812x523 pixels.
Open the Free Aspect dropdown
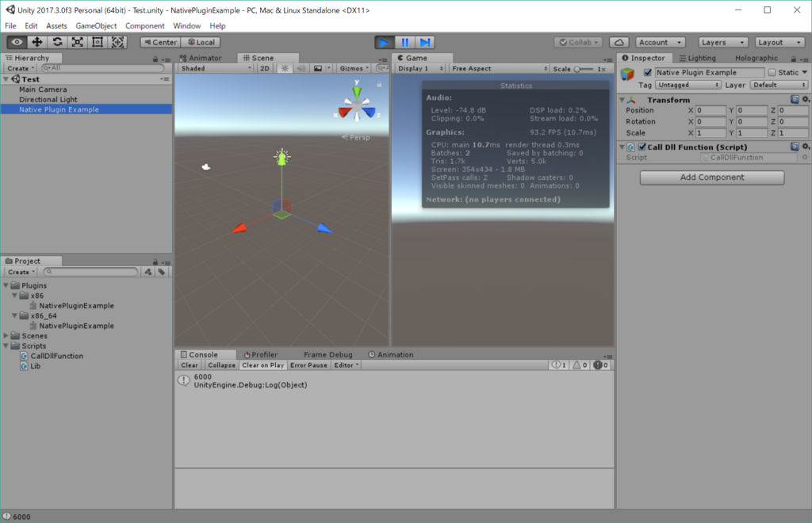click(500, 68)
